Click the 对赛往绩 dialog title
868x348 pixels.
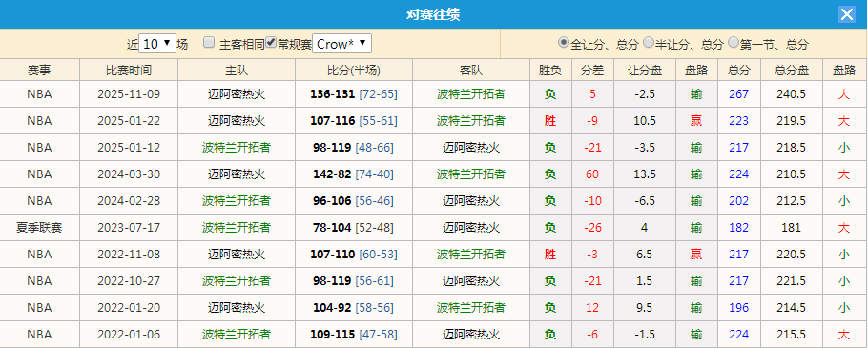pos(433,14)
